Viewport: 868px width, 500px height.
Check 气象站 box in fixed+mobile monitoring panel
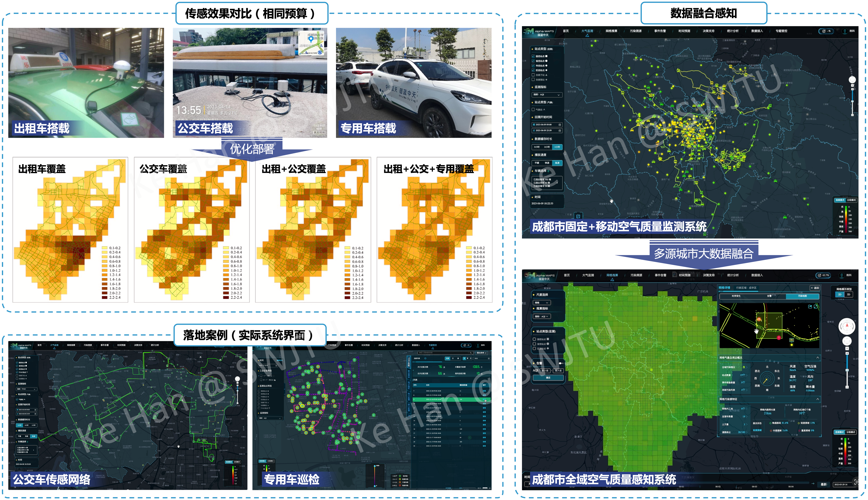(533, 109)
